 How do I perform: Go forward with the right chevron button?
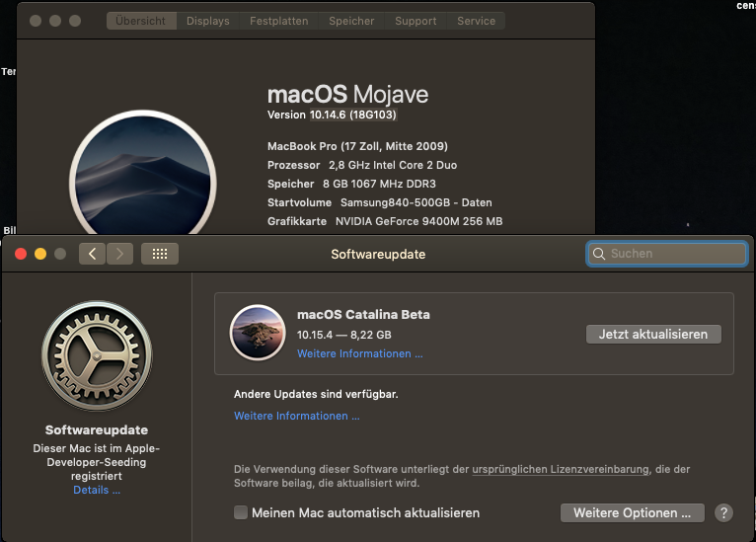(119, 254)
